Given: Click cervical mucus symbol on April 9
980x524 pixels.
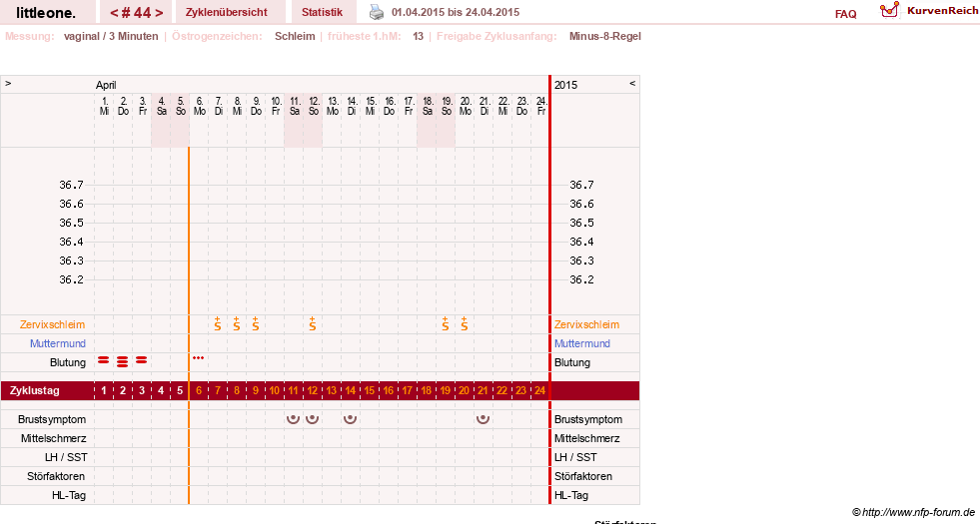Looking at the screenshot, I should pyautogui.click(x=256, y=323).
